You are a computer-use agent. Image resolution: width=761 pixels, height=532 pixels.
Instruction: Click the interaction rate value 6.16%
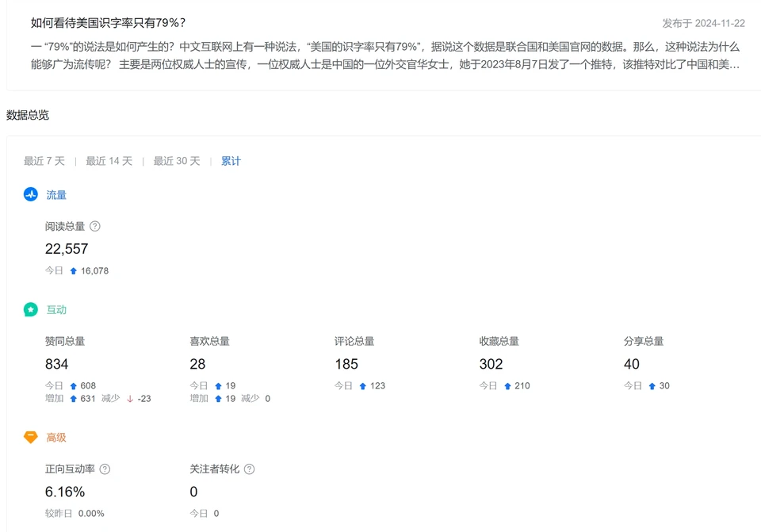tap(65, 492)
